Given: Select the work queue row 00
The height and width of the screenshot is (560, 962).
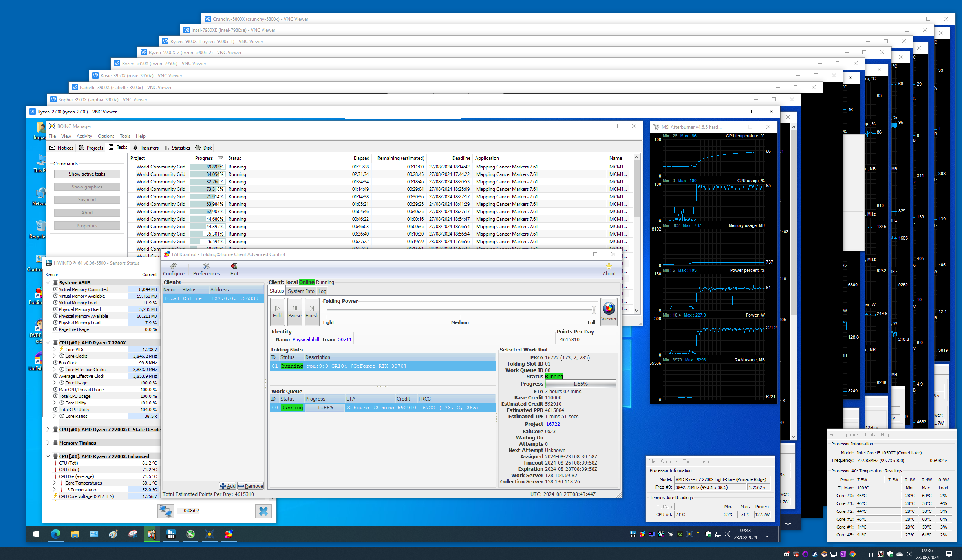Looking at the screenshot, I should 382,408.
